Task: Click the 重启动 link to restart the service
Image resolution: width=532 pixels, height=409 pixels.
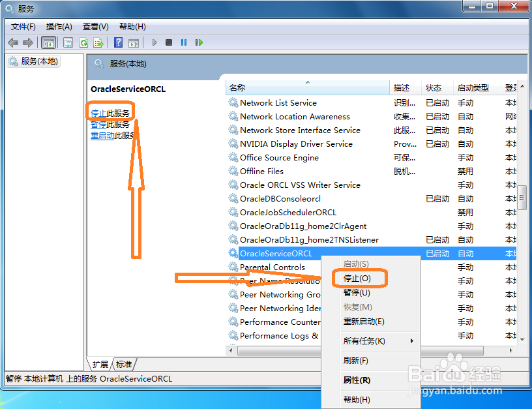Action: pos(102,136)
